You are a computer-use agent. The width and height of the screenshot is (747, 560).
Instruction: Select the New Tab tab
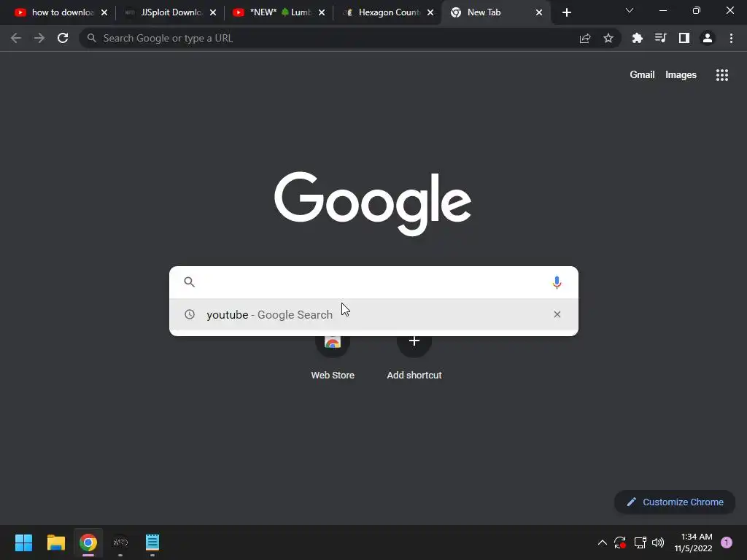495,12
